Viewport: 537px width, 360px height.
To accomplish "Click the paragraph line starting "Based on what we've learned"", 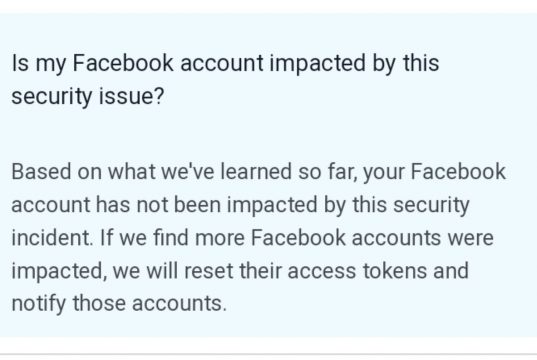I will pyautogui.click(x=259, y=172).
